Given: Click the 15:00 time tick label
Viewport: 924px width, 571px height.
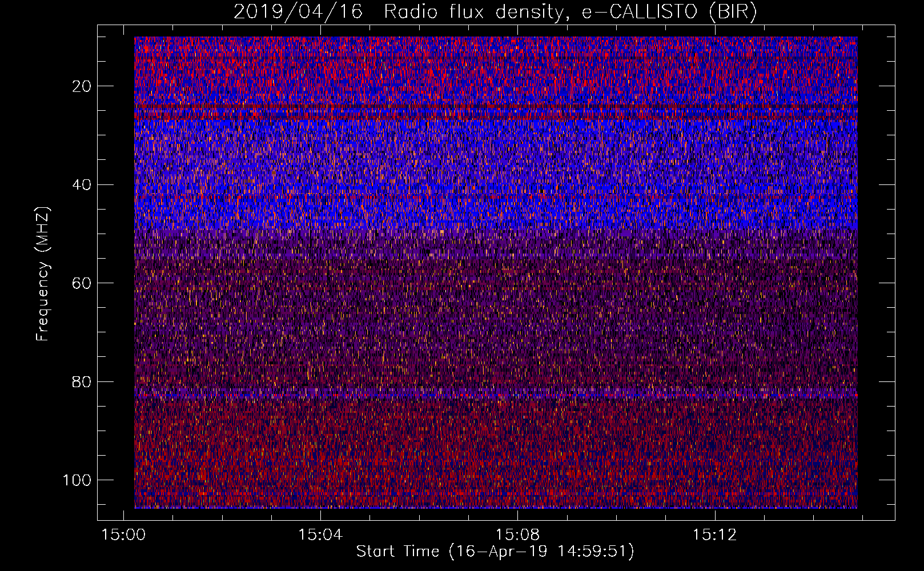Looking at the screenshot, I should click(123, 535).
